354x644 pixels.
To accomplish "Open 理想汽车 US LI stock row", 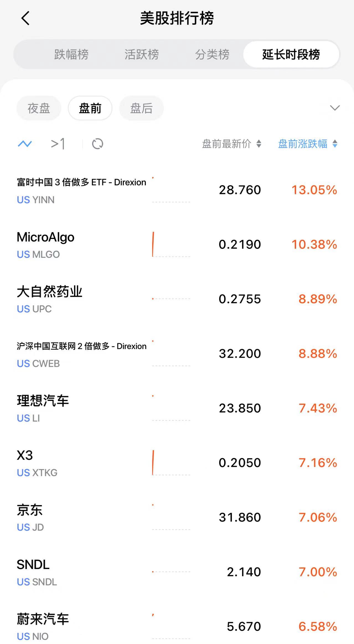I will click(177, 408).
